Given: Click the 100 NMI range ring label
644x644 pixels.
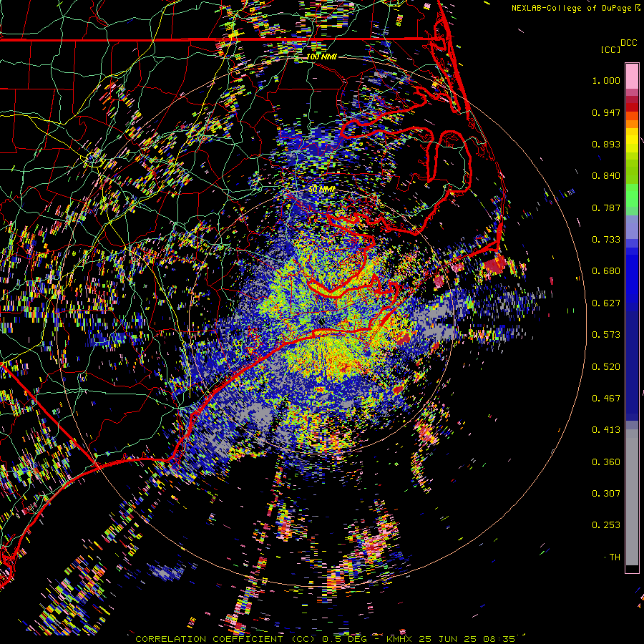Looking at the screenshot, I should pyautogui.click(x=321, y=57).
